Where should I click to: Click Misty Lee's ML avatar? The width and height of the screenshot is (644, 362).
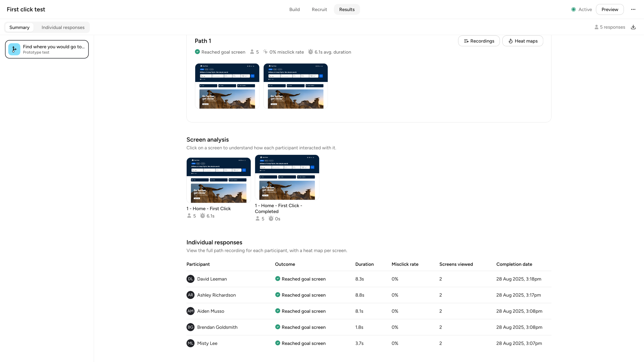click(x=190, y=343)
